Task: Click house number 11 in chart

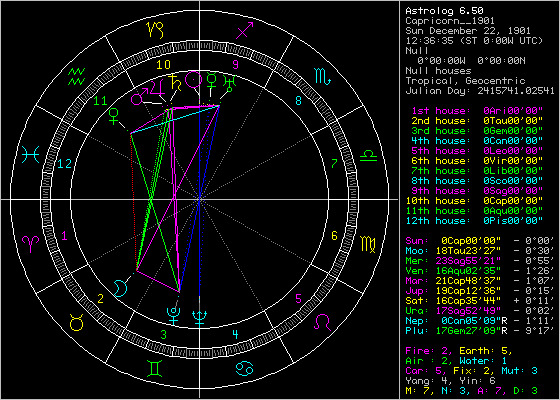Action: (100, 101)
